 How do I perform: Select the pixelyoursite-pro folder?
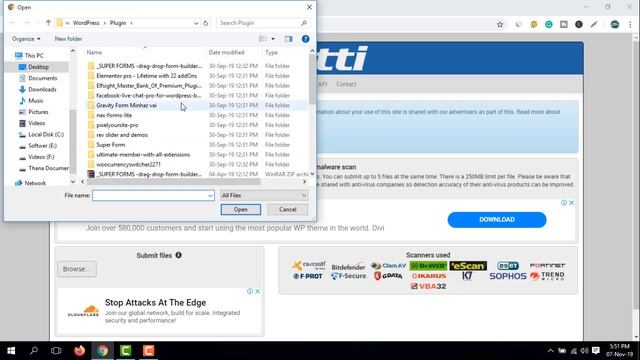click(117, 125)
